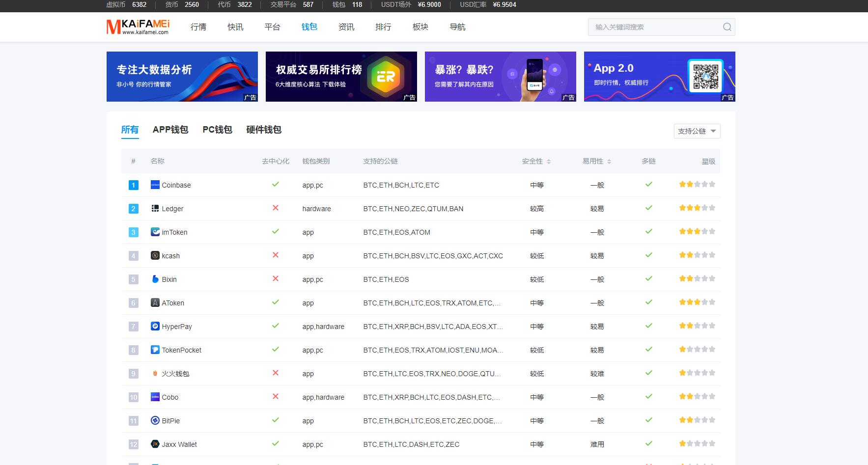Screen dimensions: 868x465
Task: Click the Ledger wallet logo icon
Action: click(155, 208)
